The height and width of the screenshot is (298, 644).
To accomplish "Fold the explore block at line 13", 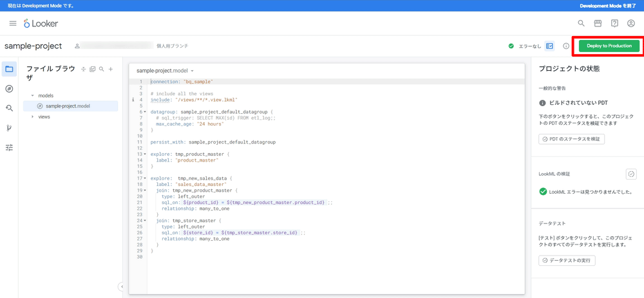I will pos(146,154).
